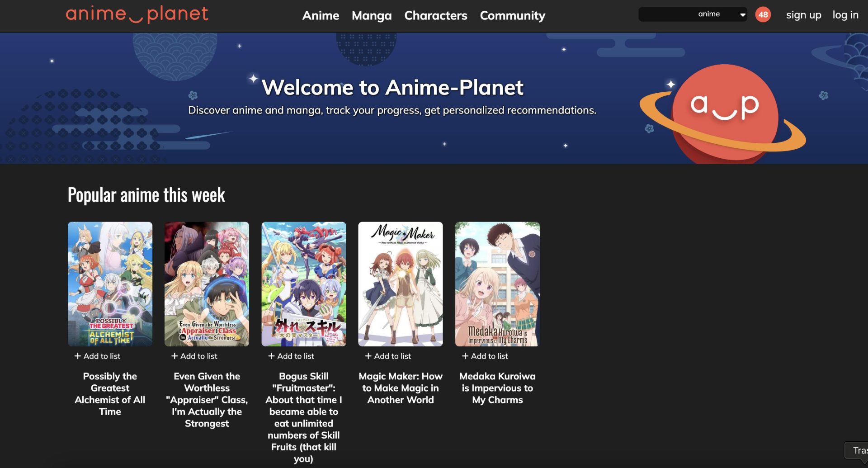The height and width of the screenshot is (468, 868).
Task: Expand the anime search type dropdown
Action: (x=722, y=14)
